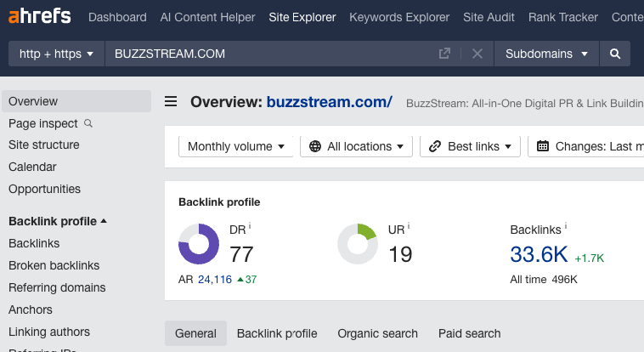Click the search magnifier button

pos(615,54)
